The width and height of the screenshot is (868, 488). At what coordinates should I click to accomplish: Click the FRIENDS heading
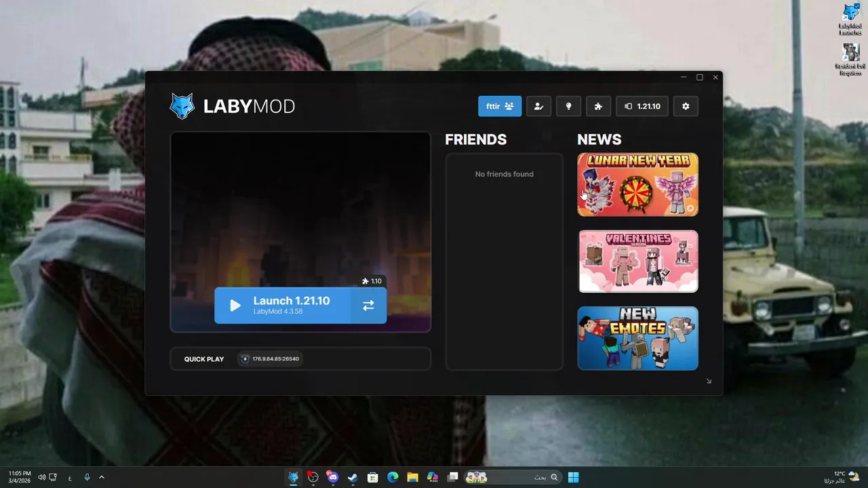(475, 140)
